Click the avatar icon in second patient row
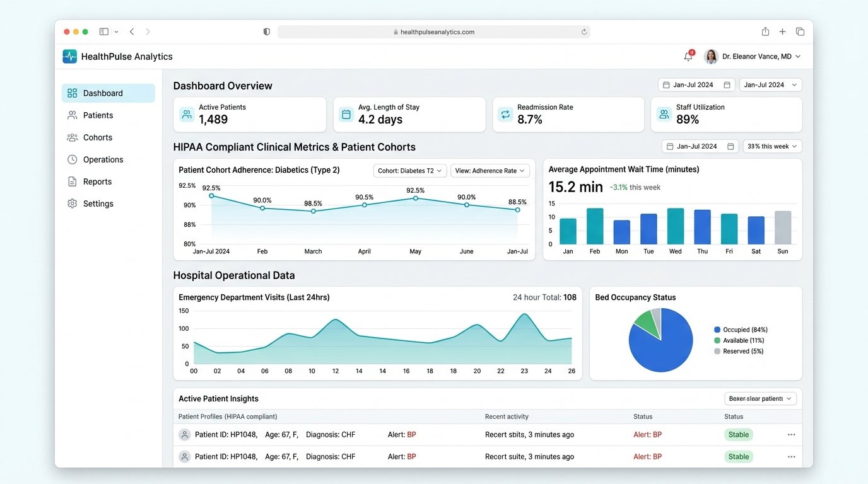The image size is (868, 484). 185,457
